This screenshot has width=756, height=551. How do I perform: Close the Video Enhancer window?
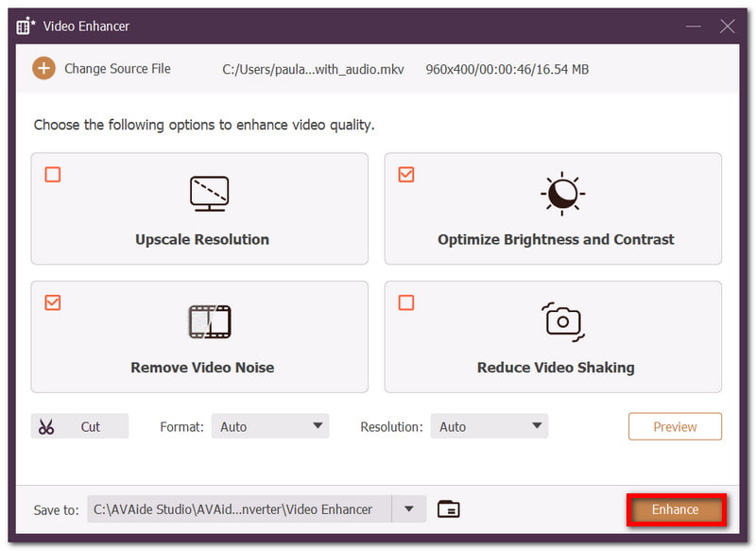click(x=727, y=26)
